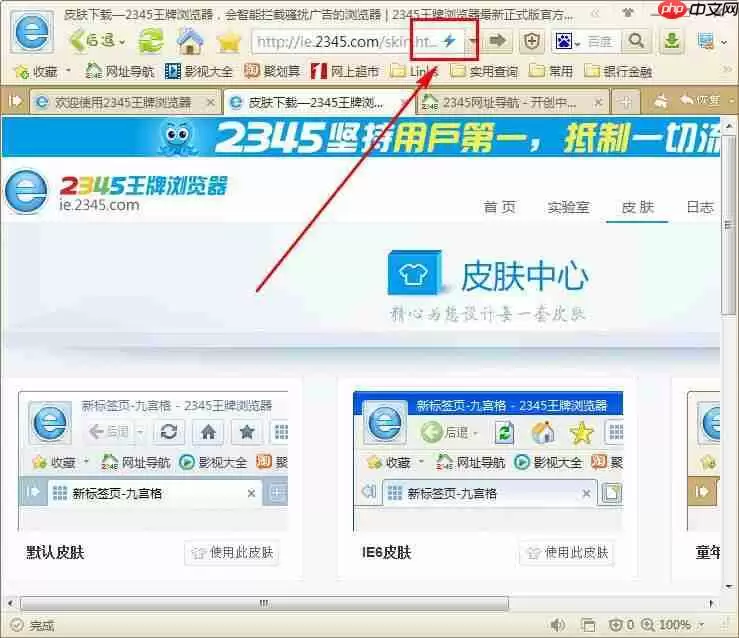This screenshot has width=739, height=638.
Task: Click the 默认皮肤 preview thumbnail
Action: (153, 461)
